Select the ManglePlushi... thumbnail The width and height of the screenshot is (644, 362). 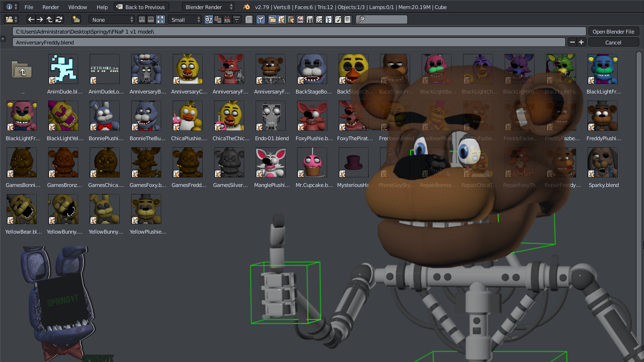point(270,163)
